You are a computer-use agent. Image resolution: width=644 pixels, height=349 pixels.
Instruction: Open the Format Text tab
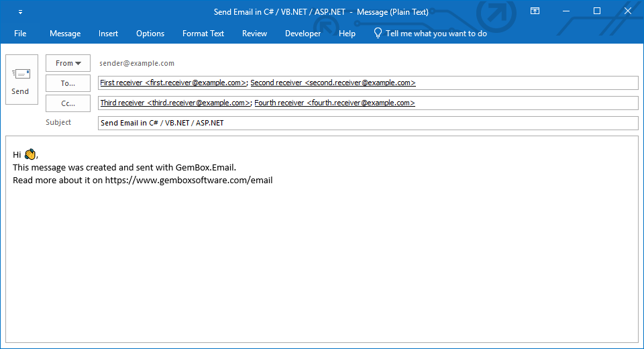(x=203, y=34)
